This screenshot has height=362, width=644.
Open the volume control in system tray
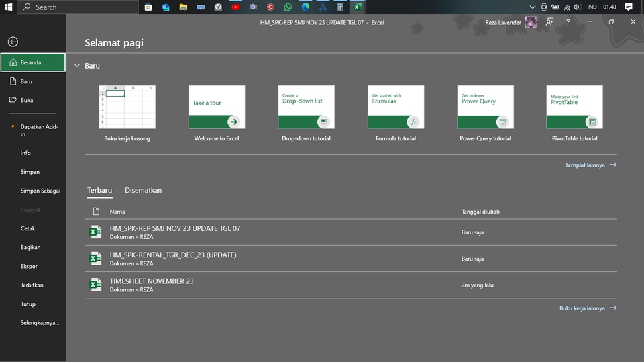tap(578, 7)
